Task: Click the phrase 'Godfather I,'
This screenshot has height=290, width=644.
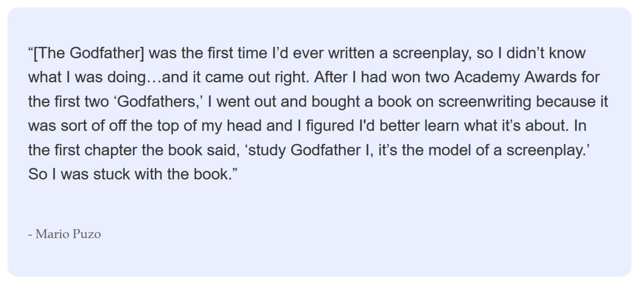Action: (332, 150)
